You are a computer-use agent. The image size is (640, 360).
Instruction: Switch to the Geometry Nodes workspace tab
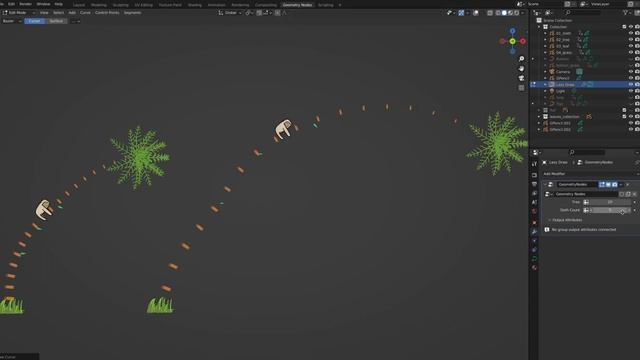click(297, 5)
